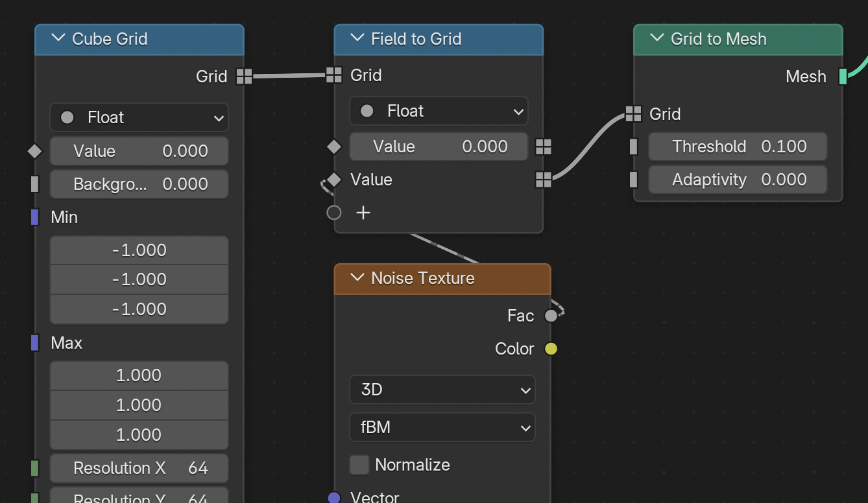Viewport: 868px width, 503px height.
Task: Enable the Normalize checkbox in Noise Texture
Action: pos(359,465)
